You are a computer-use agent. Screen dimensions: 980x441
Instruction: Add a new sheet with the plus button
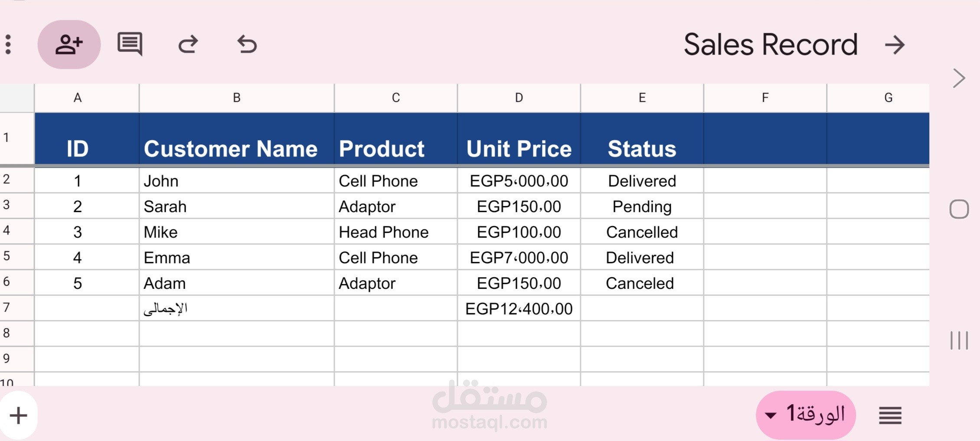click(19, 415)
